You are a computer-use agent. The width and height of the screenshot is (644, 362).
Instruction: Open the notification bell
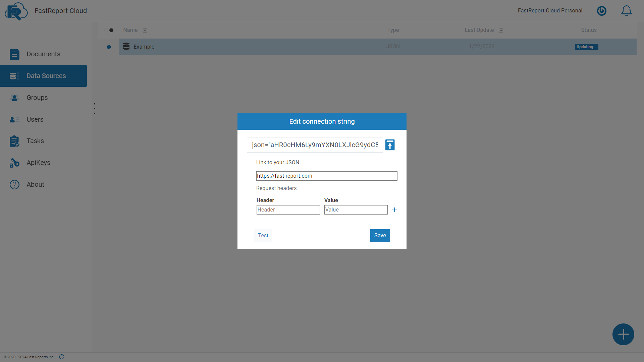tap(626, 11)
